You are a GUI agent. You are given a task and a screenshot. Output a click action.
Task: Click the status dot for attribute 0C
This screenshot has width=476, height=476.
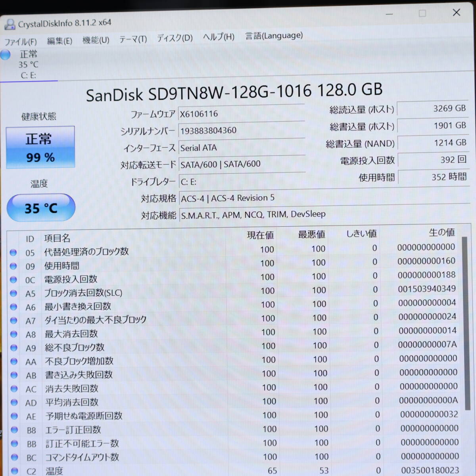pos(13,280)
